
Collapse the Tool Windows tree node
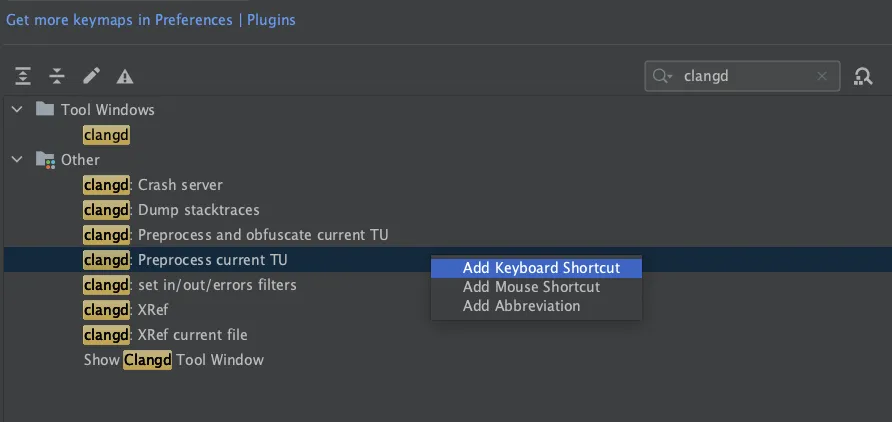coord(17,109)
